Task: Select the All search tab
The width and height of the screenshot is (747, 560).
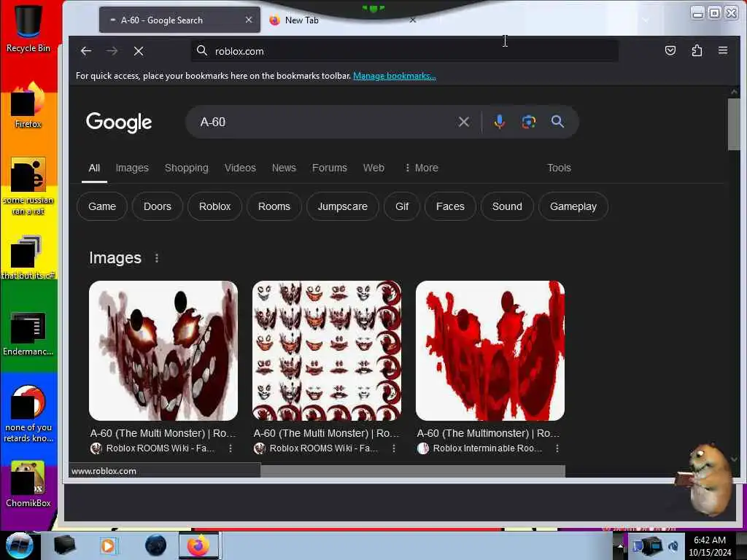Action: click(x=94, y=168)
